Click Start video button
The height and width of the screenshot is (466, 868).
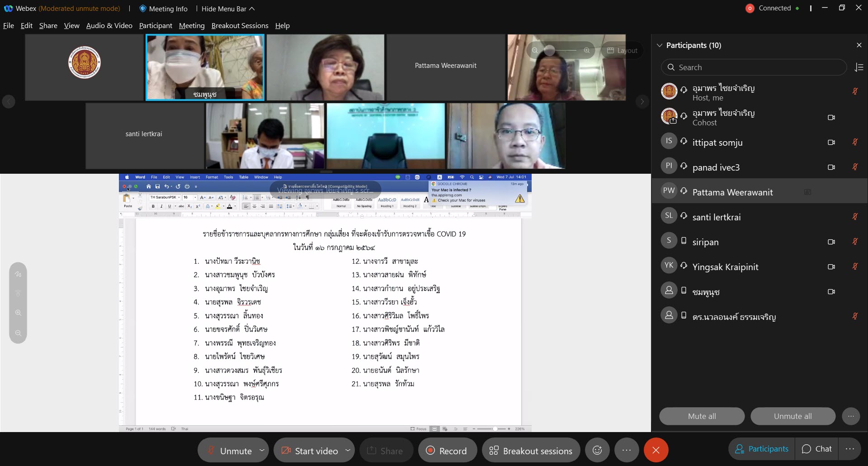[x=310, y=451]
